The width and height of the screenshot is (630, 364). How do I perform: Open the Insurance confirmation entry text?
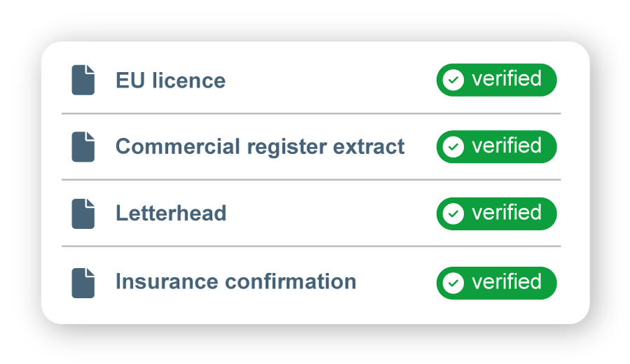pos(235,281)
